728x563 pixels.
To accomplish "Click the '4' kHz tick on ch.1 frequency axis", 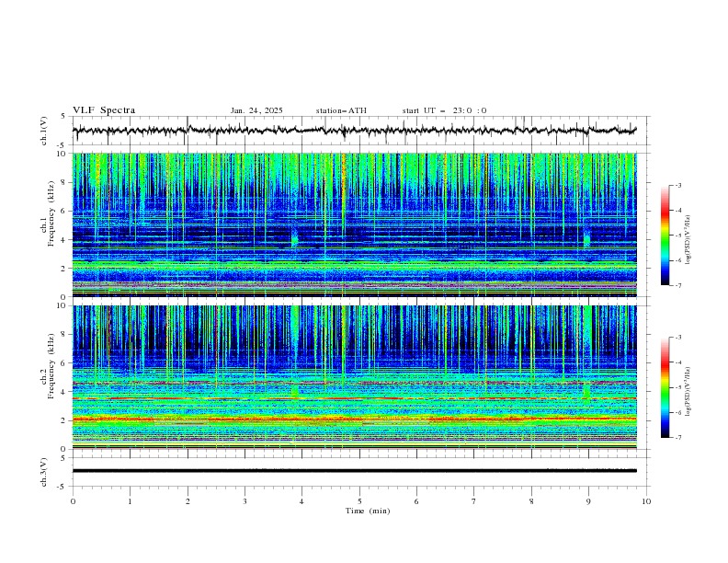I will pos(63,240).
